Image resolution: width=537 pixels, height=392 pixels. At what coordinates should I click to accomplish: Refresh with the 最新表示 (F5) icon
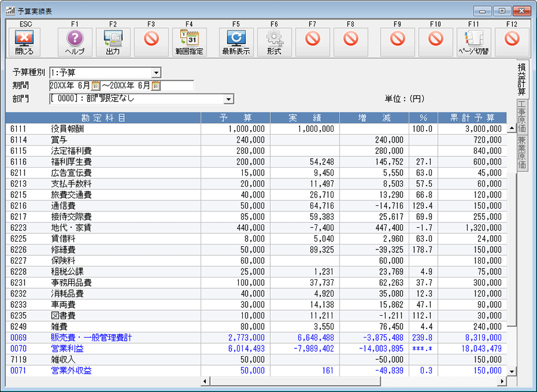[x=236, y=42]
